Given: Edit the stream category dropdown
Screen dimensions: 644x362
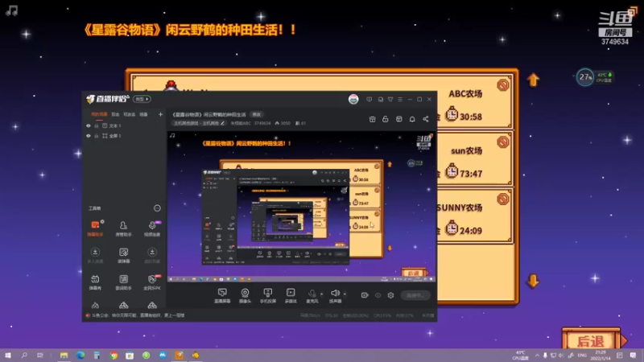Looking at the screenshot, I should (199, 123).
